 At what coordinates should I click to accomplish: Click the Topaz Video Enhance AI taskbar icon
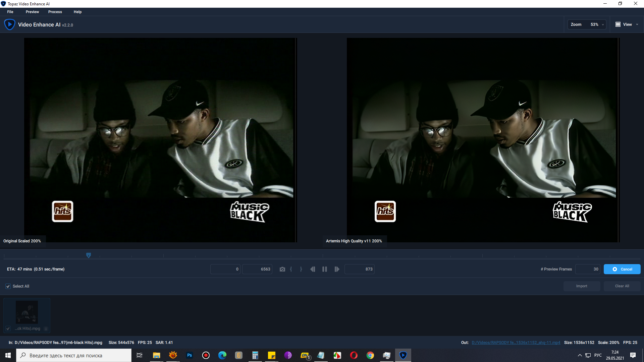[403, 355]
